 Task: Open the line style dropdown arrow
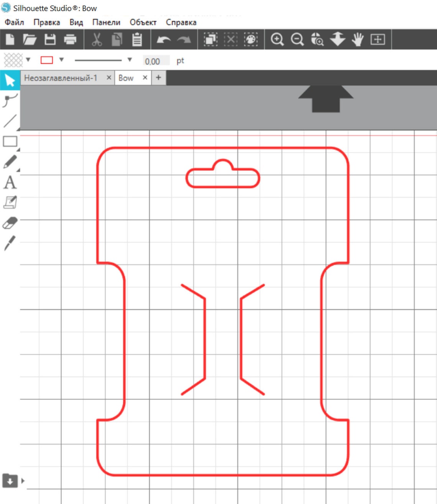click(x=130, y=60)
